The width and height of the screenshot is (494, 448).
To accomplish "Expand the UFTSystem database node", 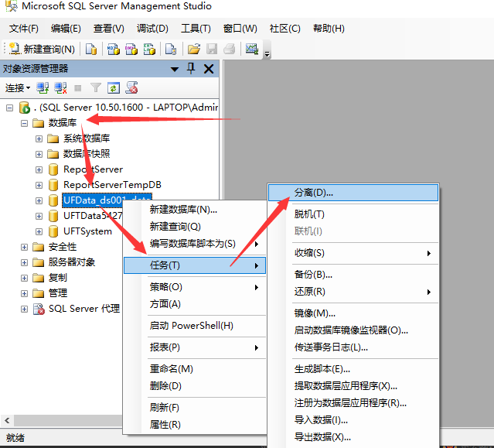I will tap(39, 231).
